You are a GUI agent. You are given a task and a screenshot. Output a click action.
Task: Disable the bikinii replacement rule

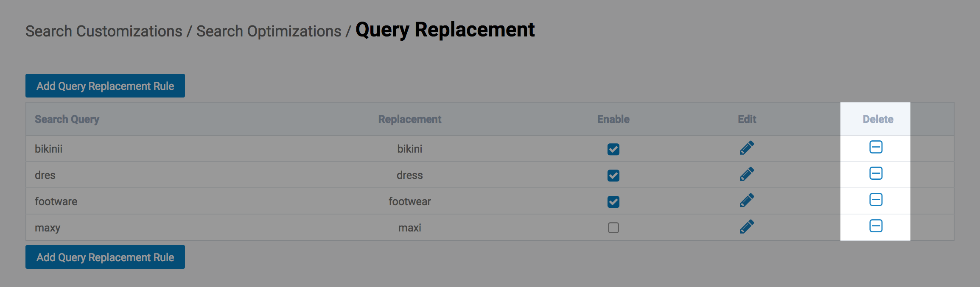[x=613, y=149]
